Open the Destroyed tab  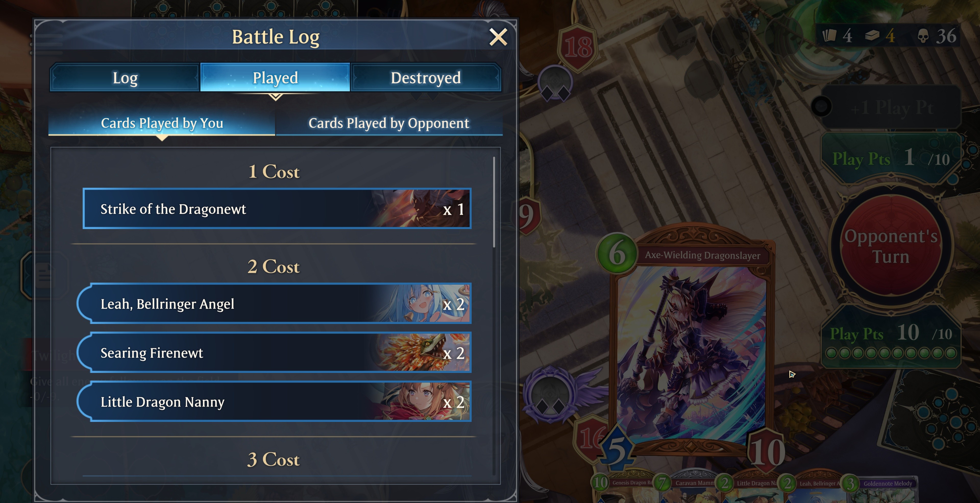[x=426, y=78]
